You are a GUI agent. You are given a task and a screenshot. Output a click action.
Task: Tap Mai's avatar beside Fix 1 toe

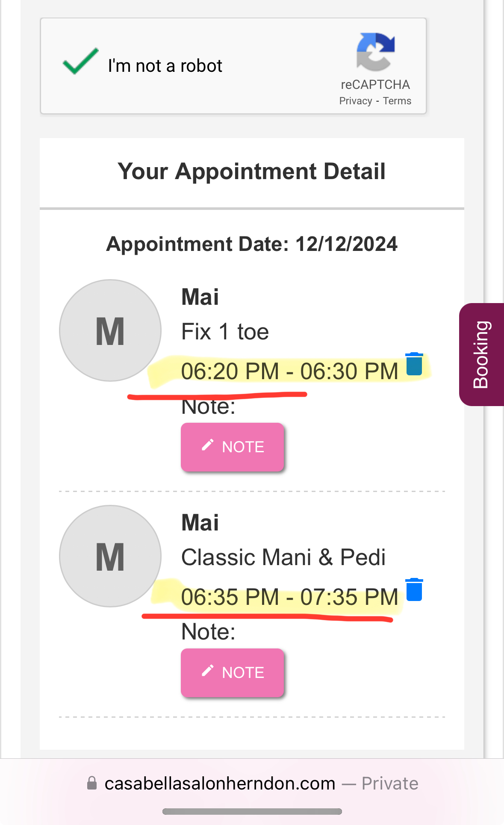(110, 330)
